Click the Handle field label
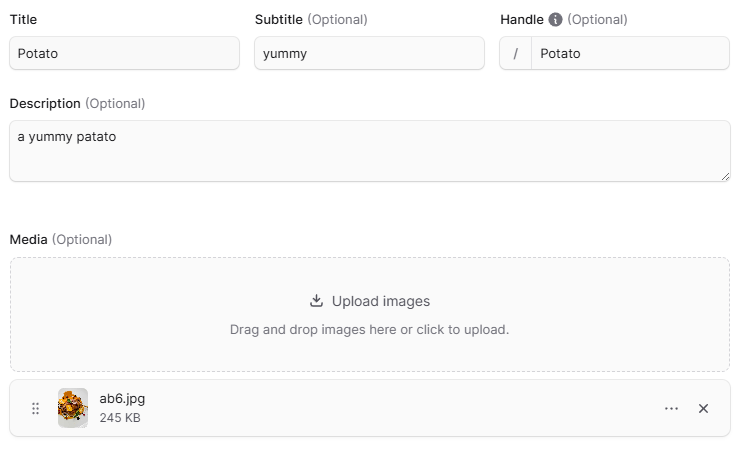The width and height of the screenshot is (744, 454). click(x=521, y=20)
